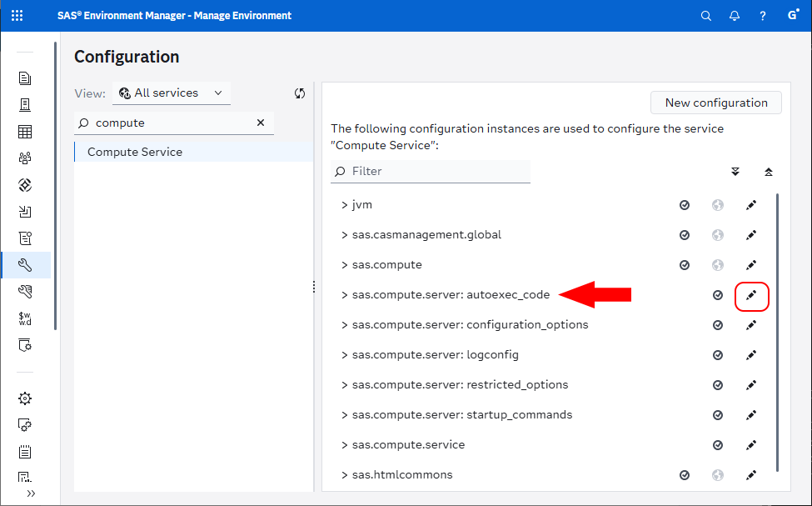The width and height of the screenshot is (812, 506).
Task: Edit sas.compute.server restricted_options
Action: point(751,385)
